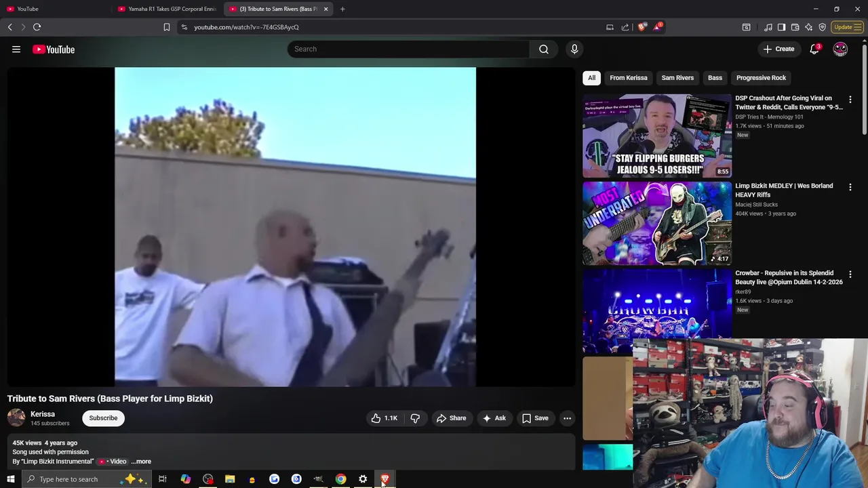Open the Kerissa channel name link
868x488 pixels.
tap(43, 414)
